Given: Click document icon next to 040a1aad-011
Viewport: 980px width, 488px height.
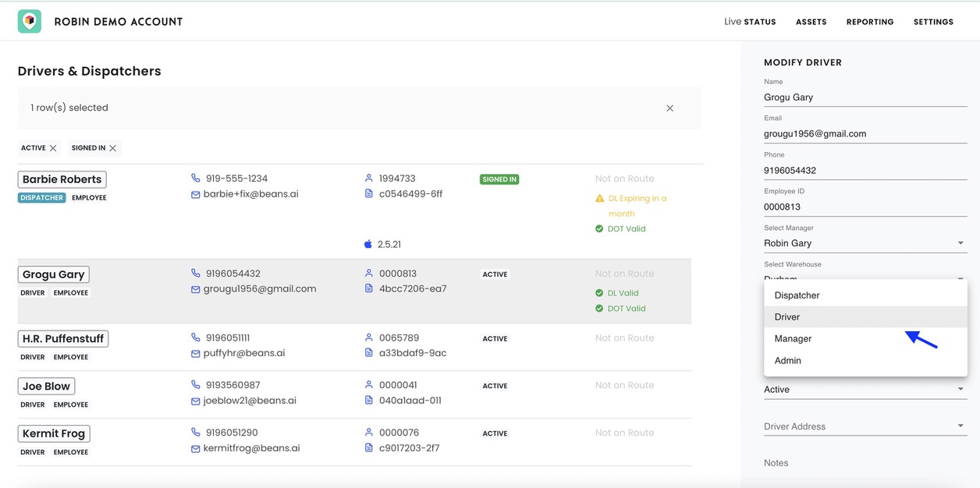Looking at the screenshot, I should (369, 401).
